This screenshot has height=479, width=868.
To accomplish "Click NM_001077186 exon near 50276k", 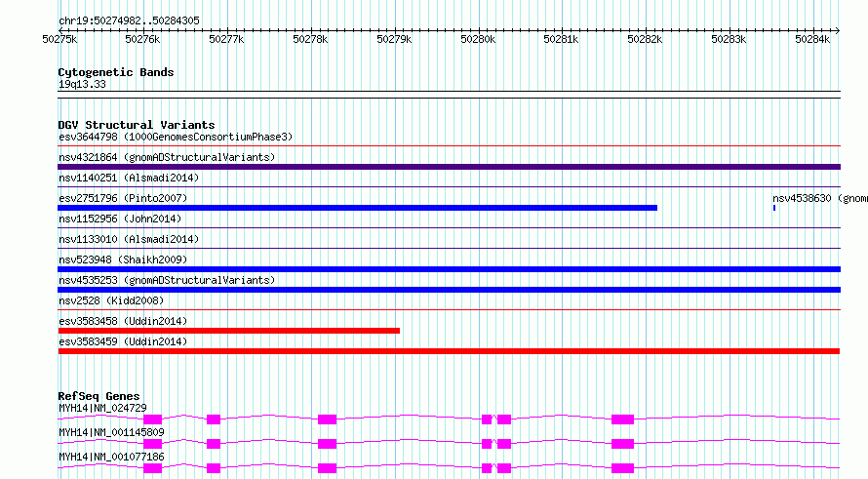I will pyautogui.click(x=153, y=468).
